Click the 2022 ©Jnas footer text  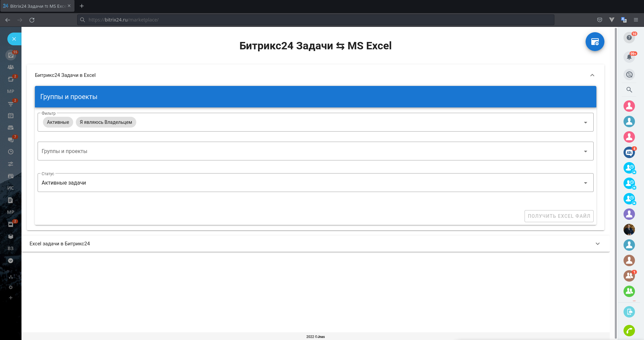click(x=315, y=337)
